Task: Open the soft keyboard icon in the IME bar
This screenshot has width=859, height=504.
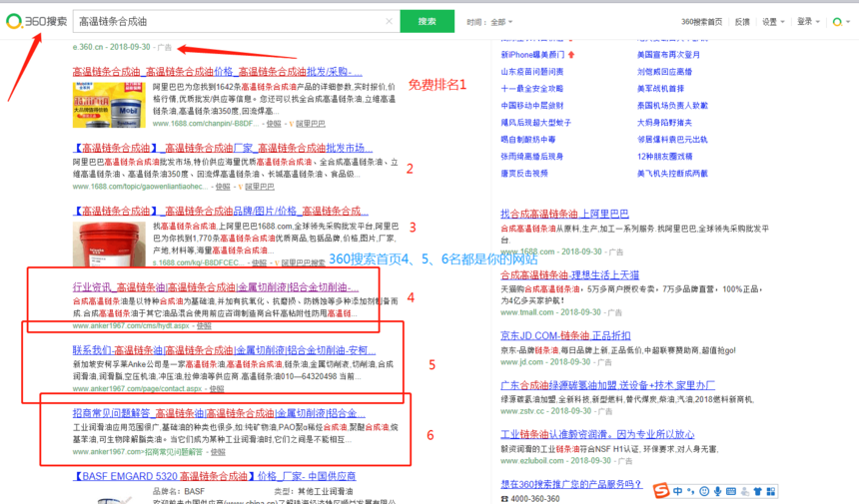Action: point(731,491)
